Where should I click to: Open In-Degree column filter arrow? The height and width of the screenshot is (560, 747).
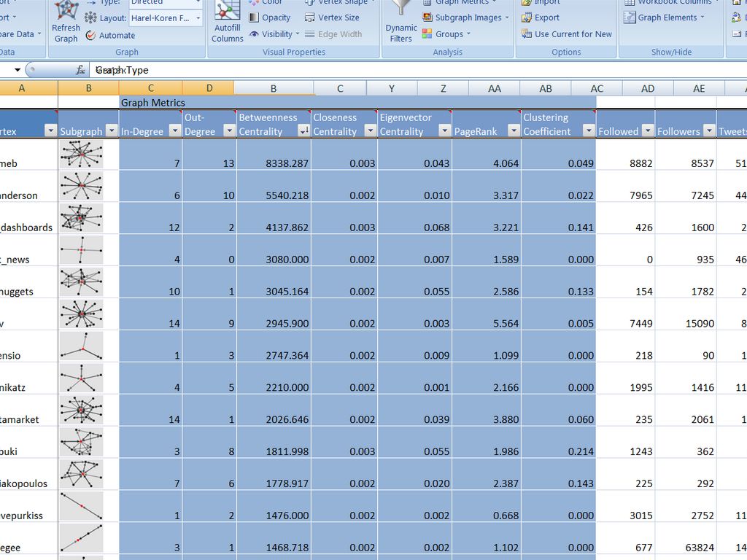click(175, 131)
